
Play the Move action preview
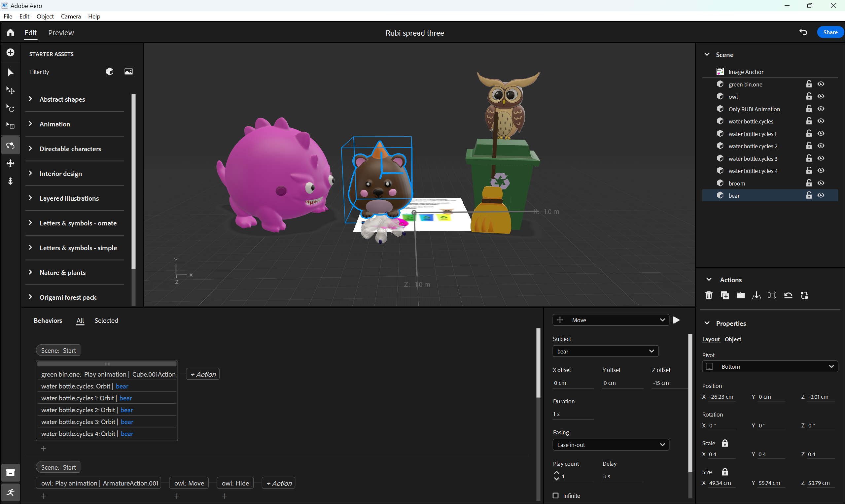coord(677,320)
